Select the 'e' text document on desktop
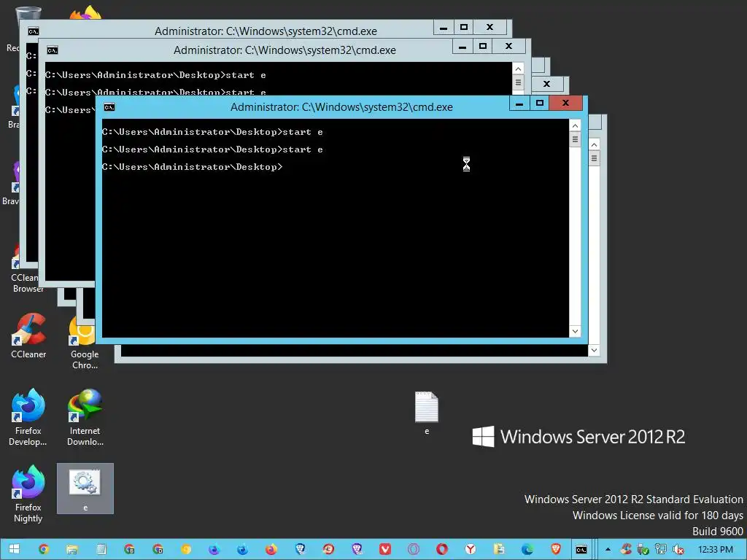 (x=426, y=413)
